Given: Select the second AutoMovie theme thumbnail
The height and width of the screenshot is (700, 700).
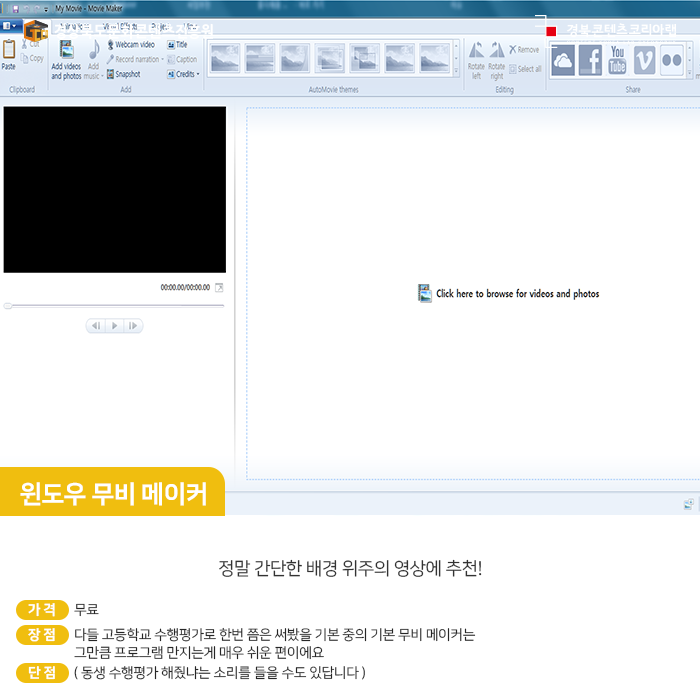Looking at the screenshot, I should pyautogui.click(x=260, y=58).
